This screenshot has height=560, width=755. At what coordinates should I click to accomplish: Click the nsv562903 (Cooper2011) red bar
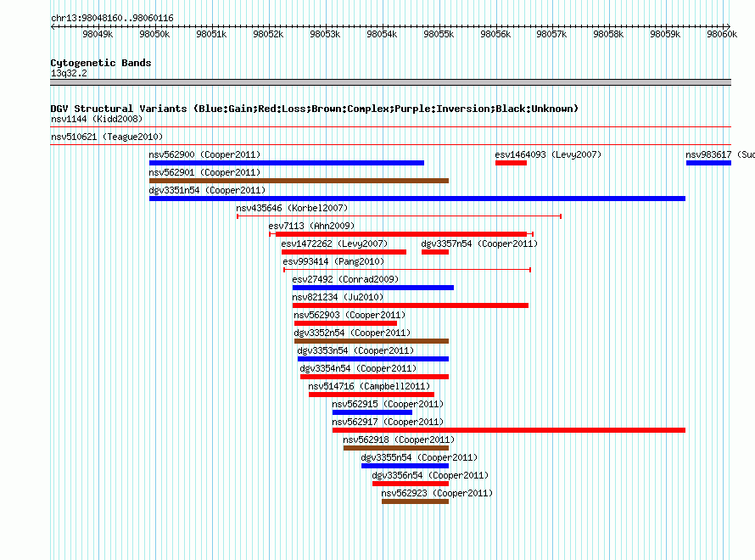(x=346, y=323)
